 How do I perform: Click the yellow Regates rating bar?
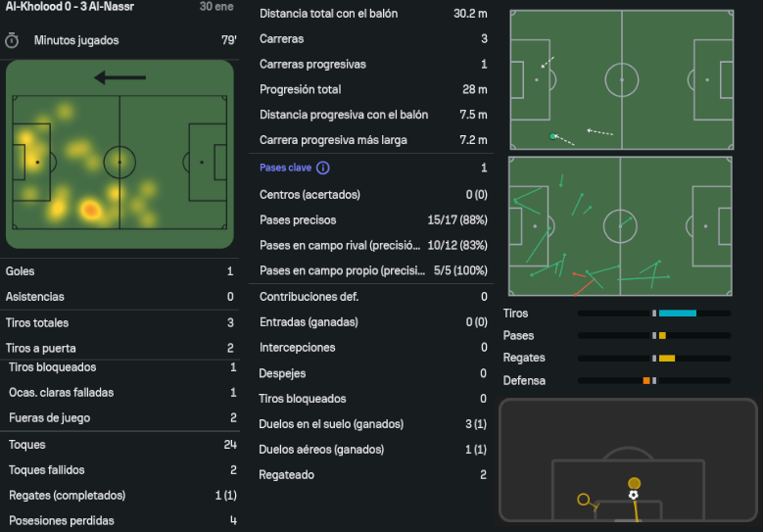tap(667, 359)
